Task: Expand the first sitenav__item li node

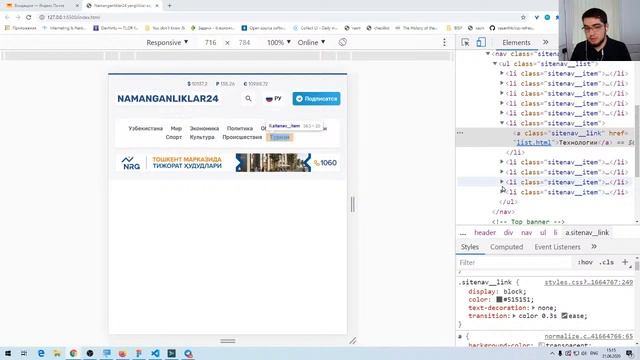Action: pos(502,73)
